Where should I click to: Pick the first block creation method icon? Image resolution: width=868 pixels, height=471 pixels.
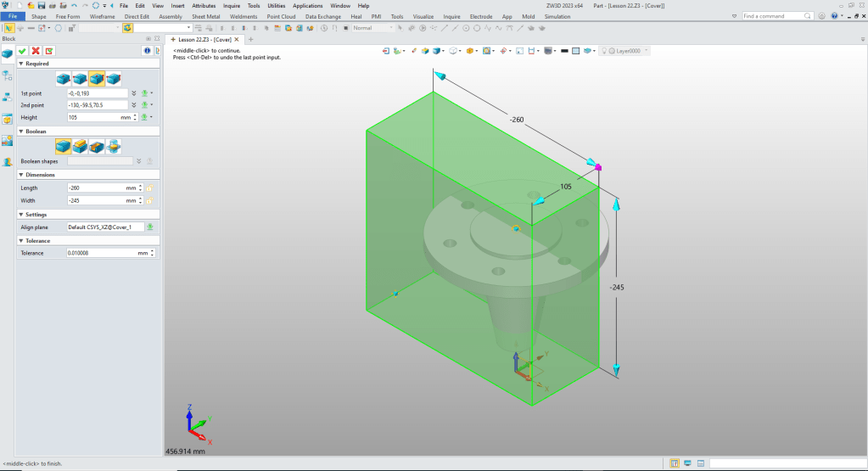coord(63,79)
